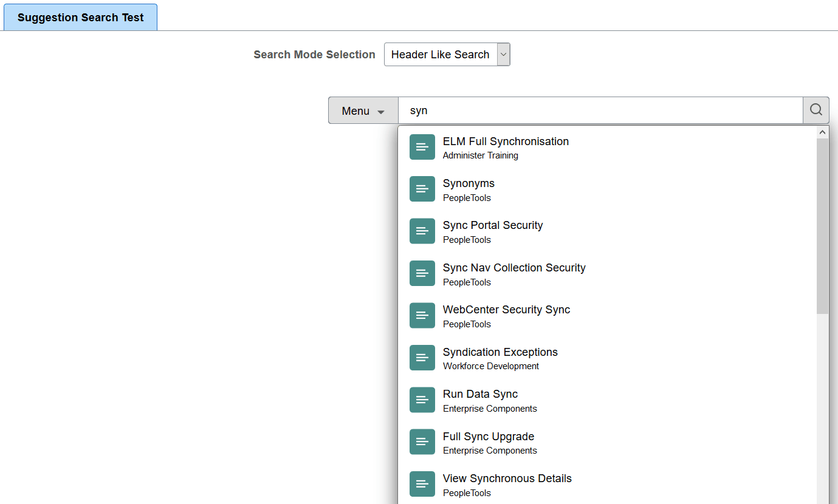The width and height of the screenshot is (838, 504).
Task: Click the View Synchronous Details icon
Action: tap(422, 484)
